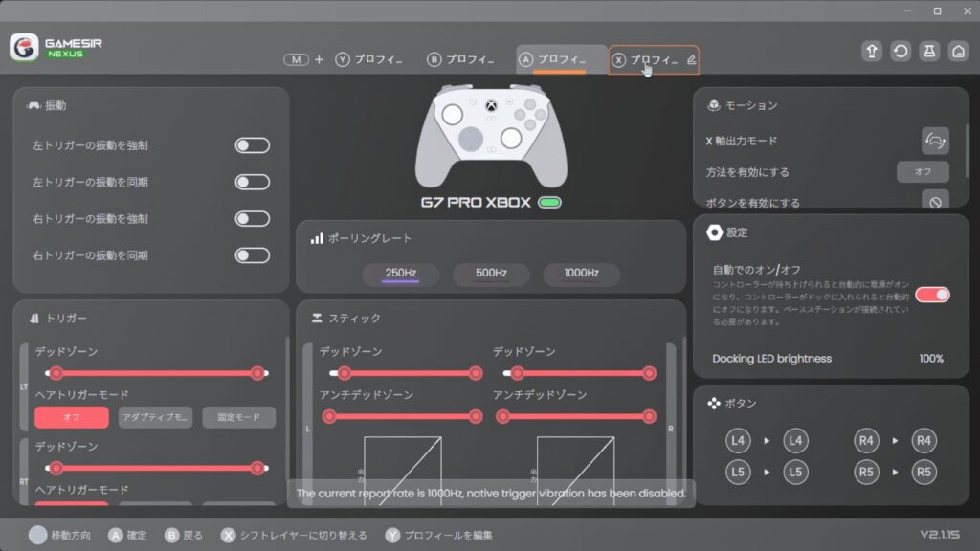
Task: Click the right stick デッドゾーン slider
Action: coord(579,374)
